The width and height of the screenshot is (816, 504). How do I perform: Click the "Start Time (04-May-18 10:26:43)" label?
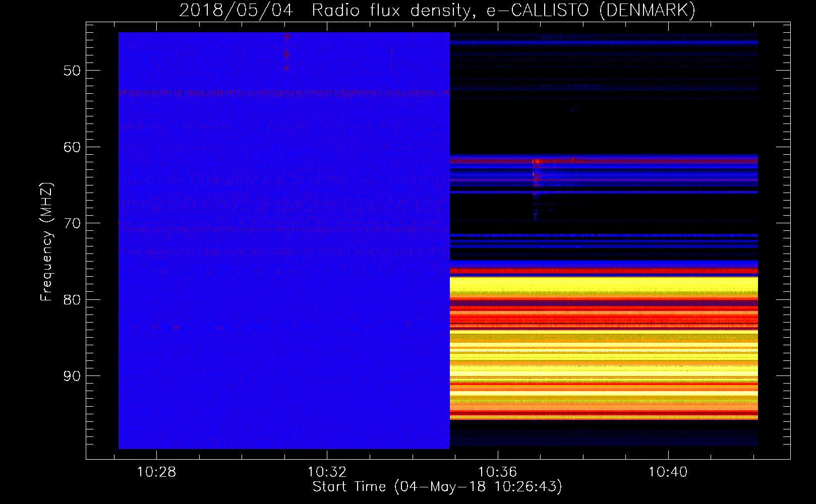437,487
